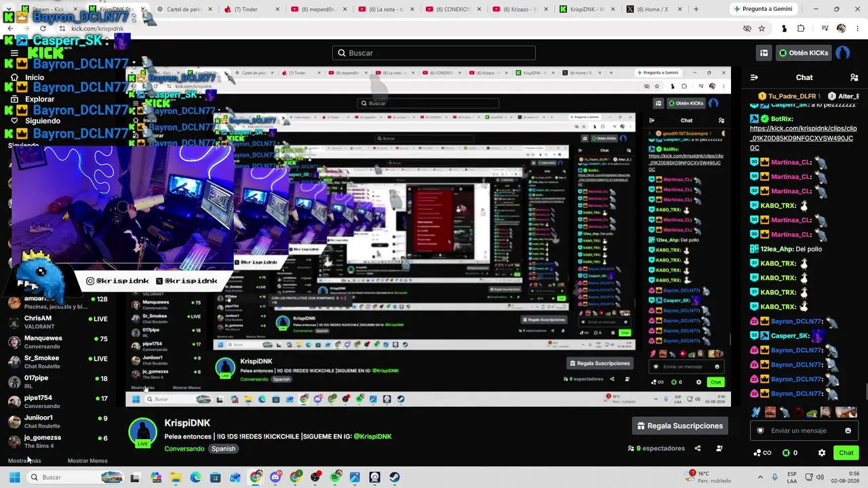The width and height of the screenshot is (868, 488).
Task: Open the chat users list icon
Action: pyautogui.click(x=854, y=77)
